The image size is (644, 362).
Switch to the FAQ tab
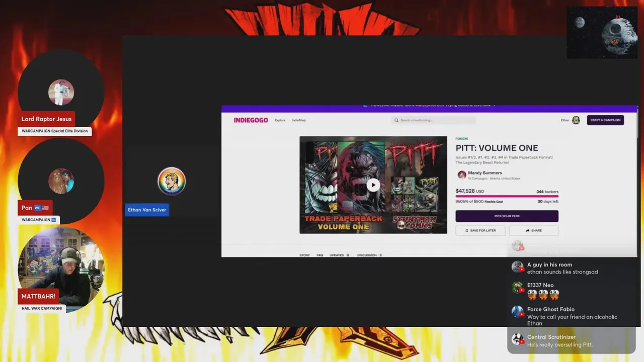click(x=319, y=255)
